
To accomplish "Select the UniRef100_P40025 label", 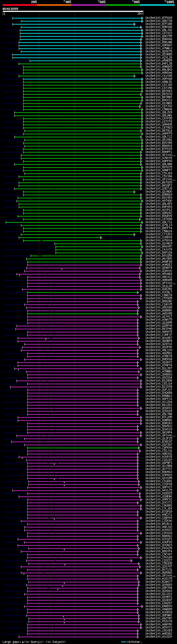I will (x=159, y=548).
